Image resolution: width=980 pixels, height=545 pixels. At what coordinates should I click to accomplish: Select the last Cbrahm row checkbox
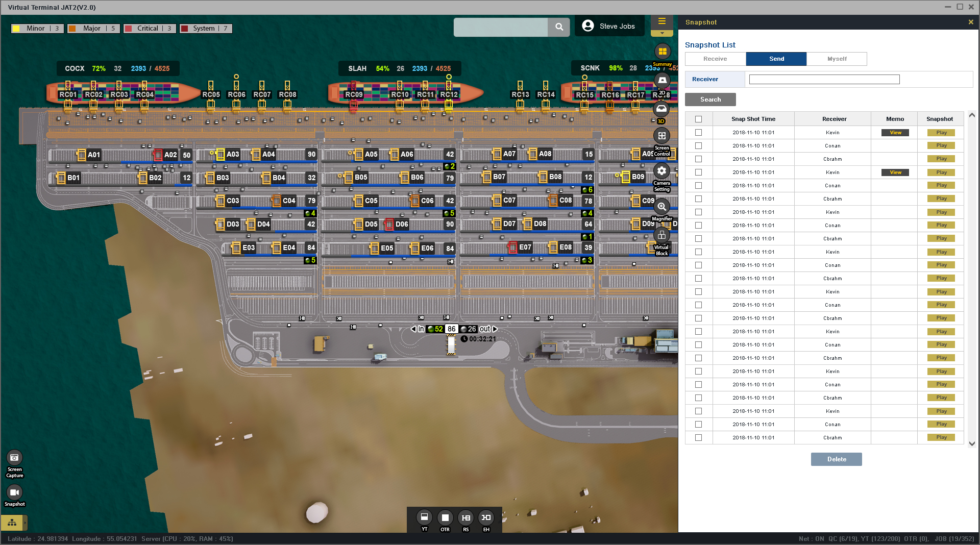pos(698,438)
